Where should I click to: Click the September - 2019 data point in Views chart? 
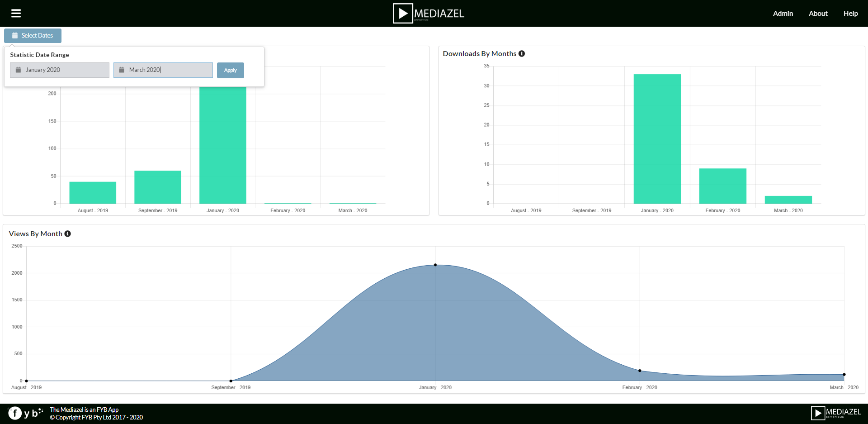pos(231,381)
